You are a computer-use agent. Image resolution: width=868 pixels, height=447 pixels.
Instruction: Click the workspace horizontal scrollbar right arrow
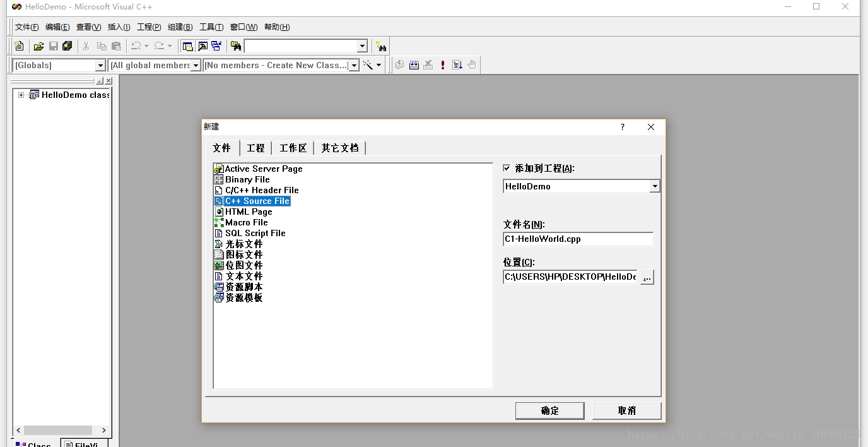[x=104, y=431]
